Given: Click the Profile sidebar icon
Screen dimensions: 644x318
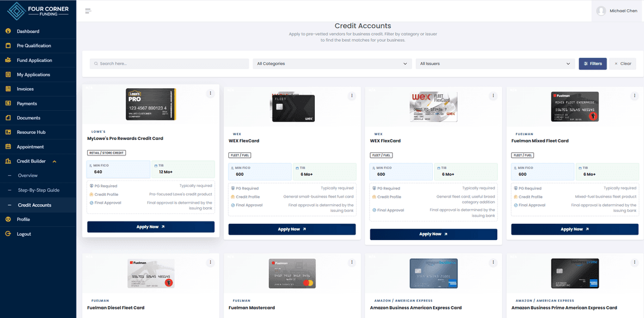Looking at the screenshot, I should click(x=8, y=220).
